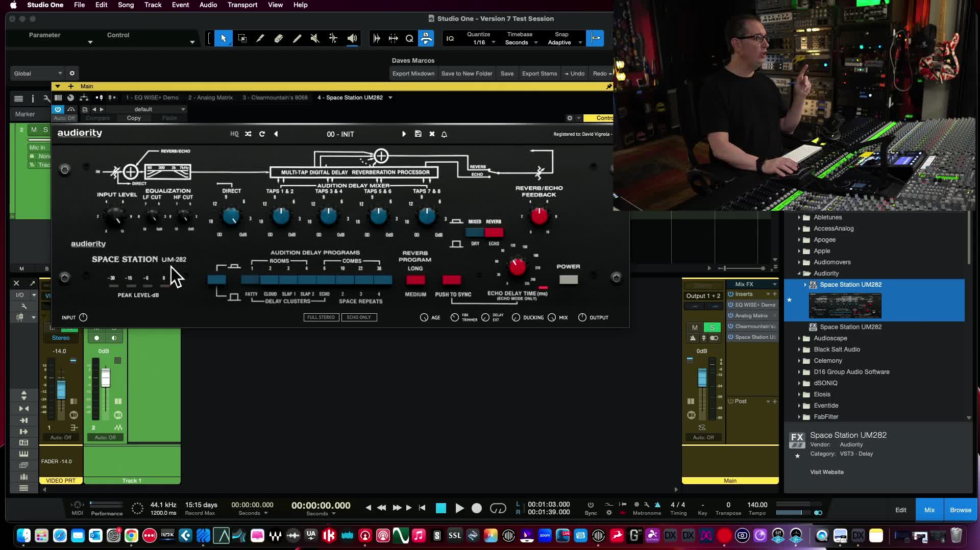The width and height of the screenshot is (980, 550).
Task: Open the Transport menu
Action: pos(242,5)
